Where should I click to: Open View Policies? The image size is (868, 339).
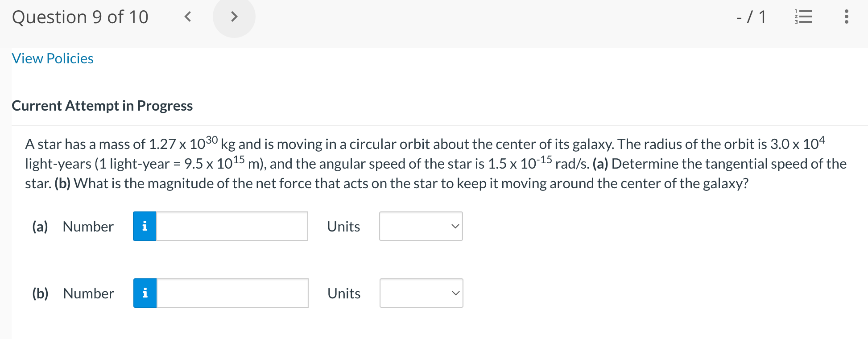[52, 58]
